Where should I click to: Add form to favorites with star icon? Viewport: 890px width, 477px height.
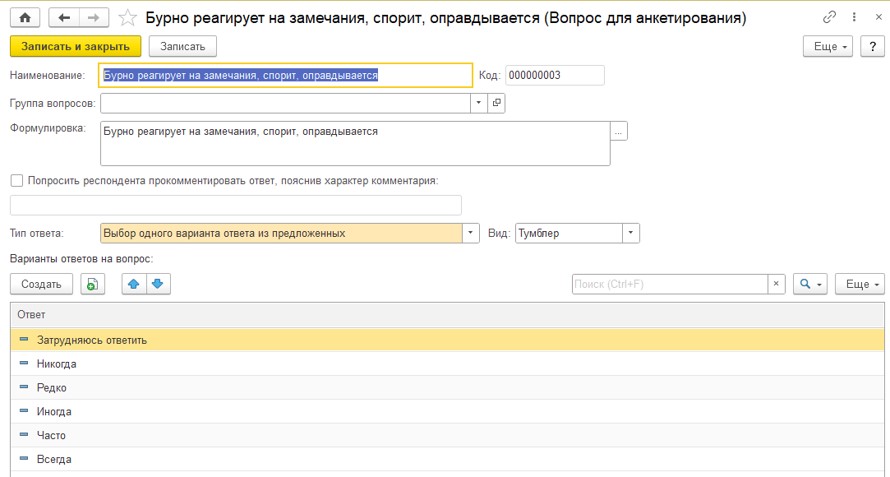coord(128,18)
